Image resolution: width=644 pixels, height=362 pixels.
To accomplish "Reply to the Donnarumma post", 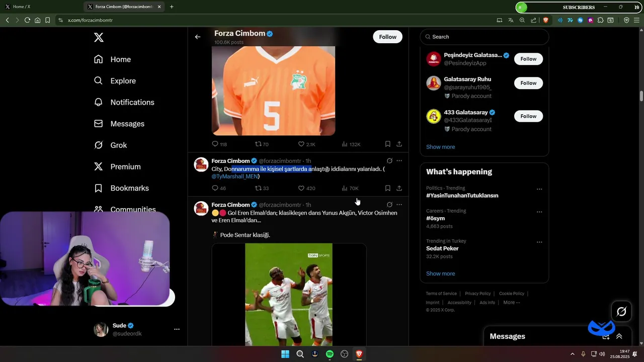I will [219, 189].
